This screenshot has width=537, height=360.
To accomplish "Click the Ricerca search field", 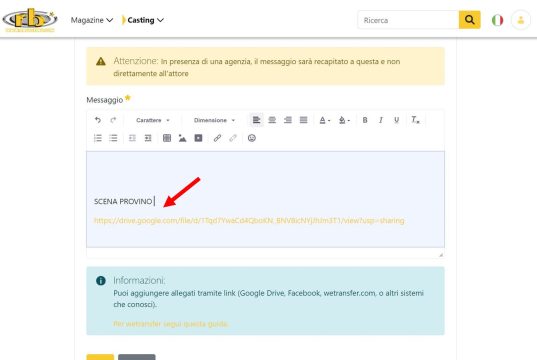I will coord(408,20).
